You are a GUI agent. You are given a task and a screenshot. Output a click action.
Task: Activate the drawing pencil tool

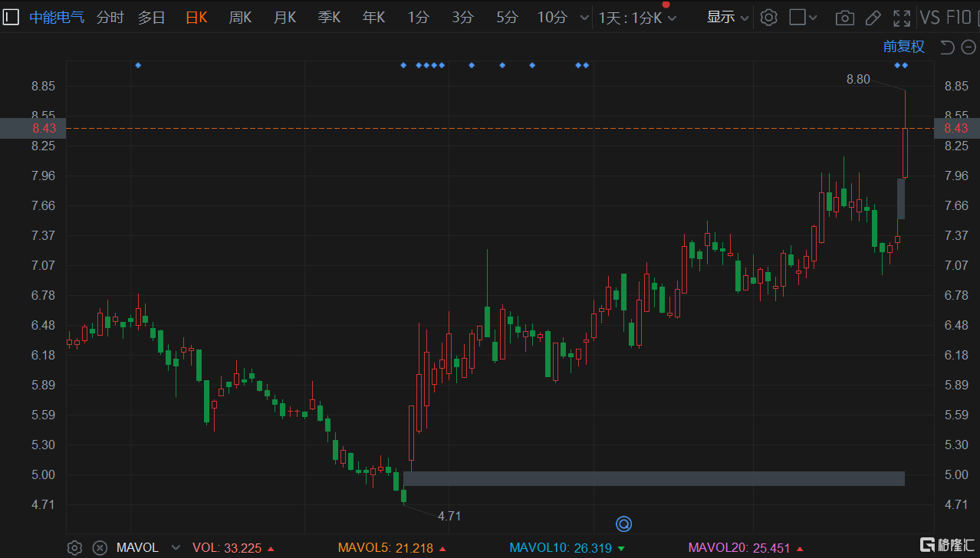(873, 18)
